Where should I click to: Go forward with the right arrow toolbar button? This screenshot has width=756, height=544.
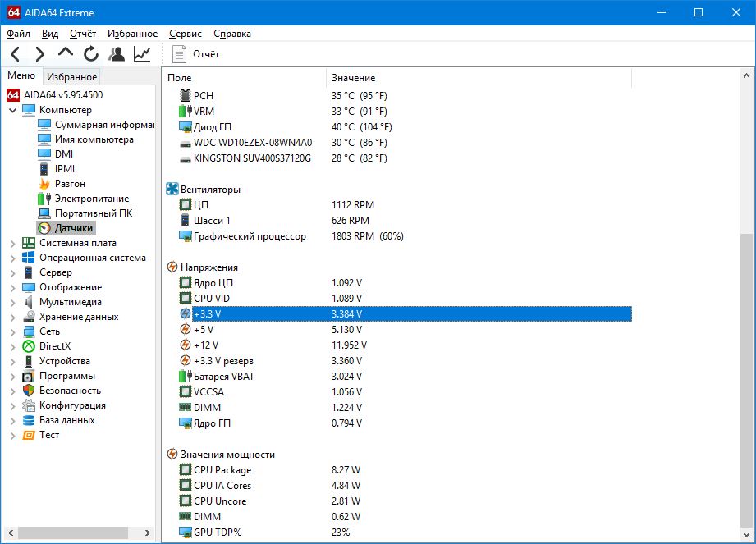(x=40, y=54)
